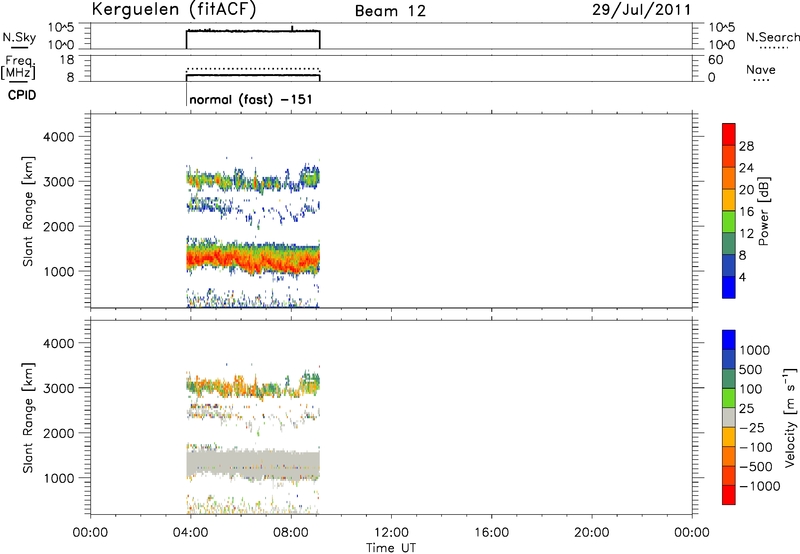Click the blue bottom of the Power colorbar
The image size is (800, 554).
point(729,287)
